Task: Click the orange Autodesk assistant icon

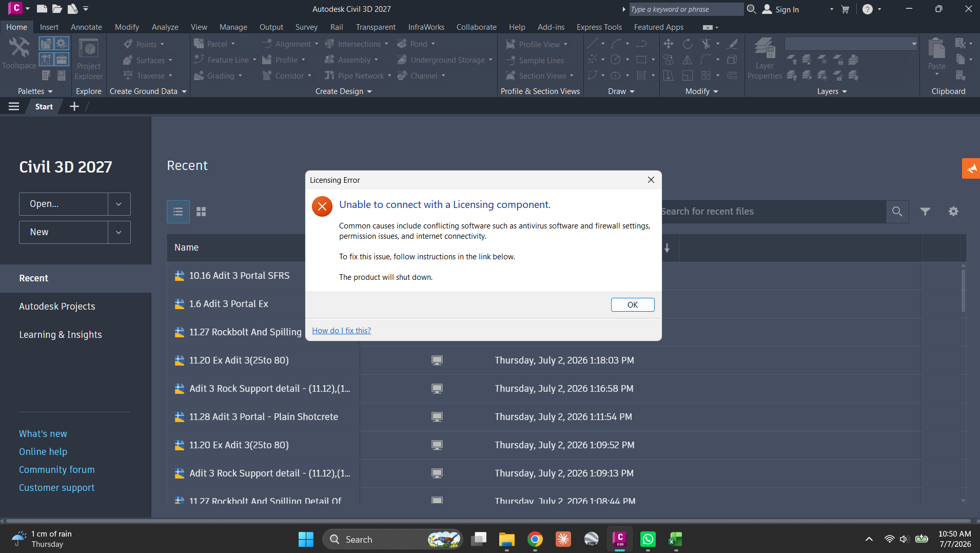Action: tap(971, 168)
